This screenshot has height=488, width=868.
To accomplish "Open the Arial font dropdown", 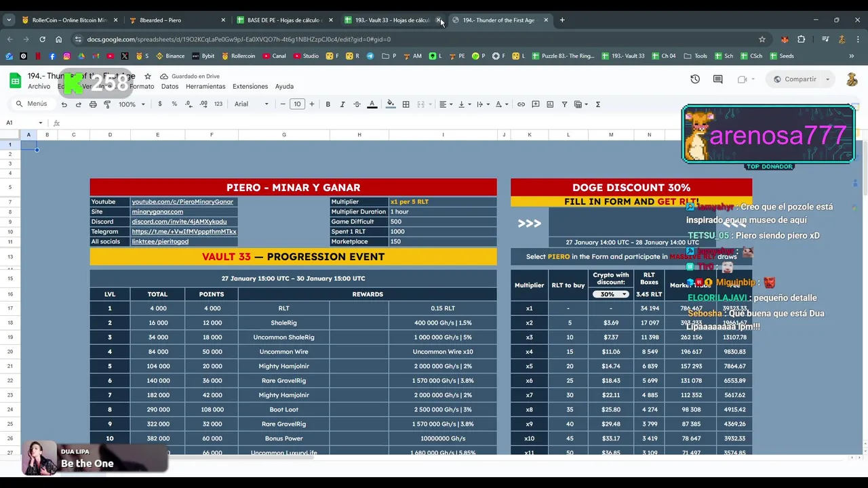I will (x=251, y=104).
